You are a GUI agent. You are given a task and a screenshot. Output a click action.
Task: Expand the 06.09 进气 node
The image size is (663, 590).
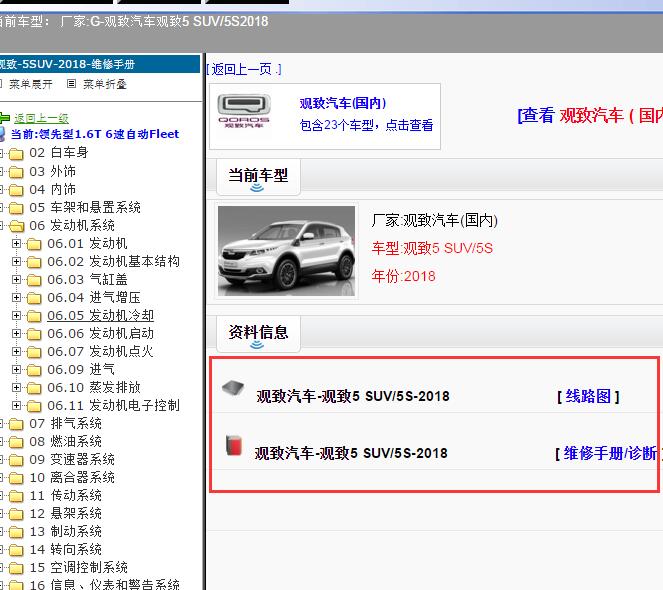(x=16, y=369)
